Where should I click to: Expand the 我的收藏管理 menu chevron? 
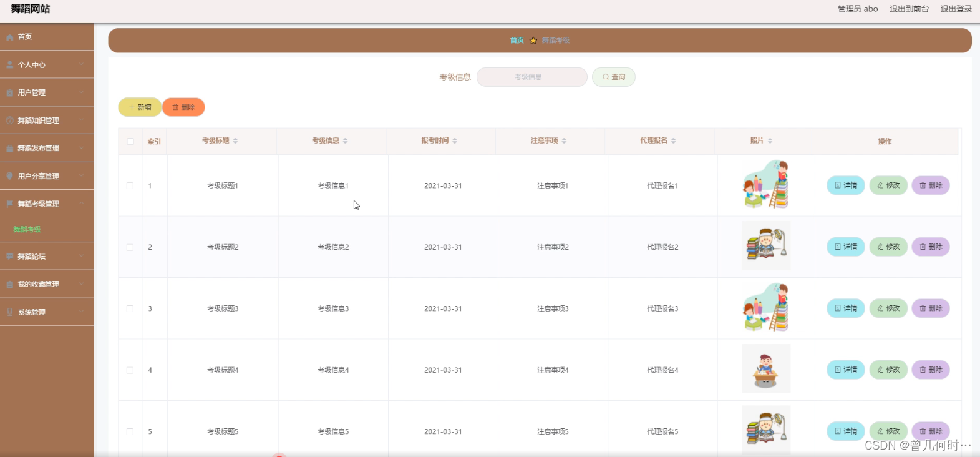coord(82,284)
